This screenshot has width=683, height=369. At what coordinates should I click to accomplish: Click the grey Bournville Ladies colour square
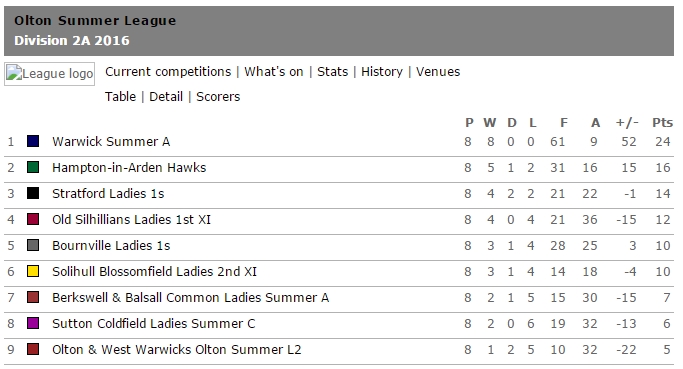pos(33,245)
